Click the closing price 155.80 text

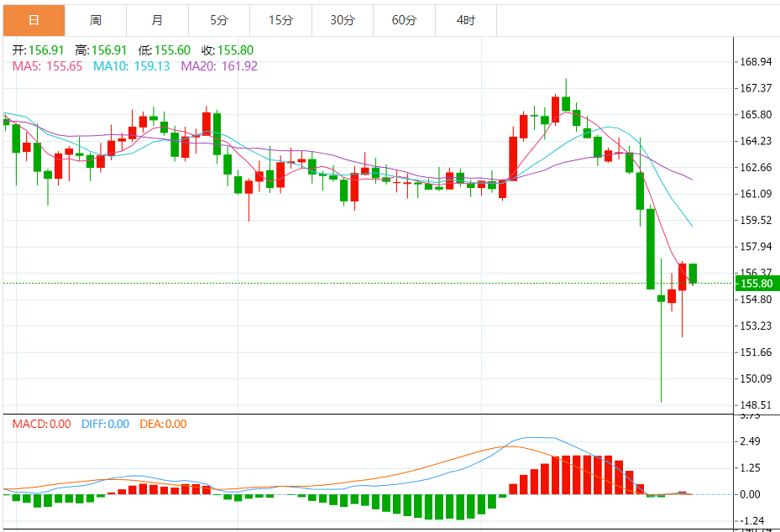[235, 50]
